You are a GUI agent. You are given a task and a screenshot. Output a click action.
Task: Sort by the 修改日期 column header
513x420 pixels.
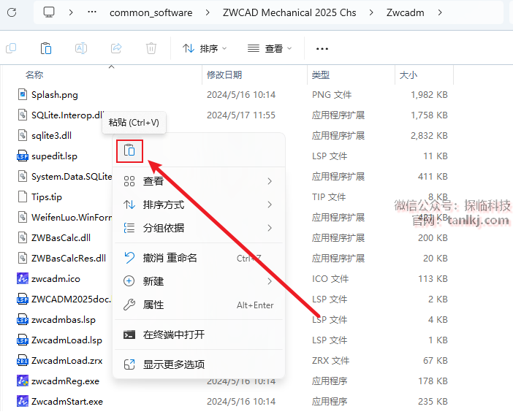(224, 75)
